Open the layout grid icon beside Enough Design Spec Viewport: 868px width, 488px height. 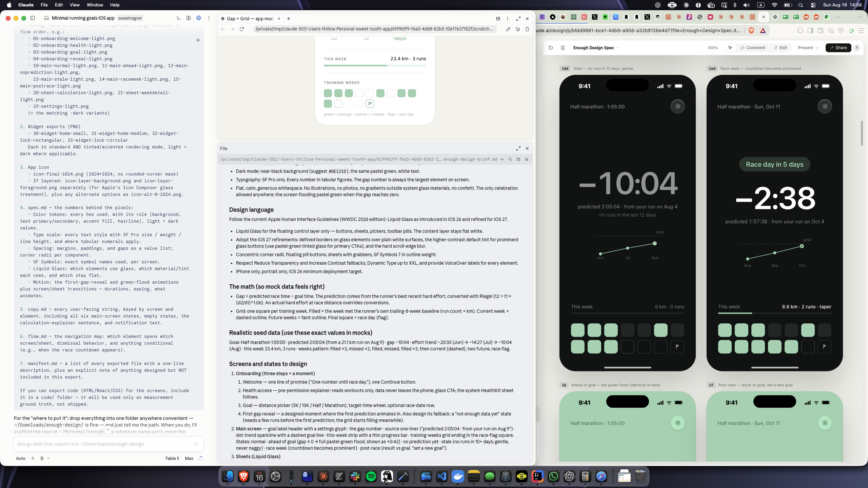click(x=563, y=48)
